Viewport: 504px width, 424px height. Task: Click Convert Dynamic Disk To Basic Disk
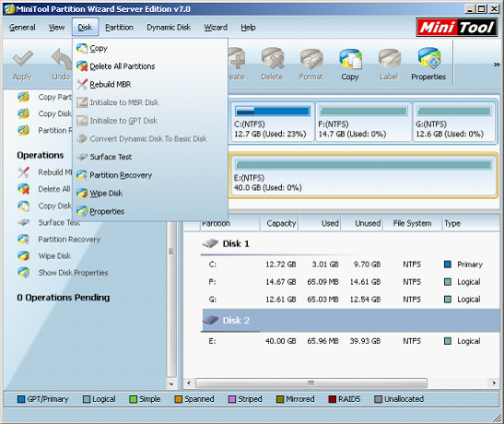coord(150,139)
